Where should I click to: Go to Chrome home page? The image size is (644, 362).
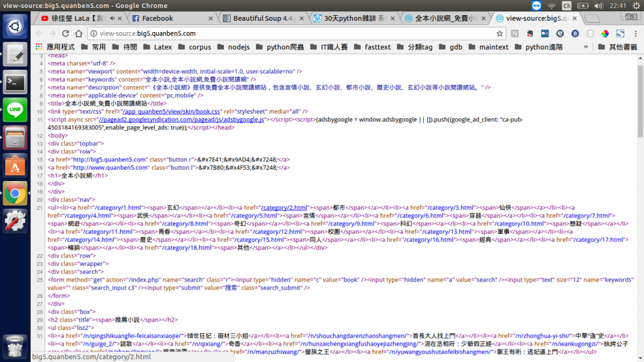pos(79,33)
